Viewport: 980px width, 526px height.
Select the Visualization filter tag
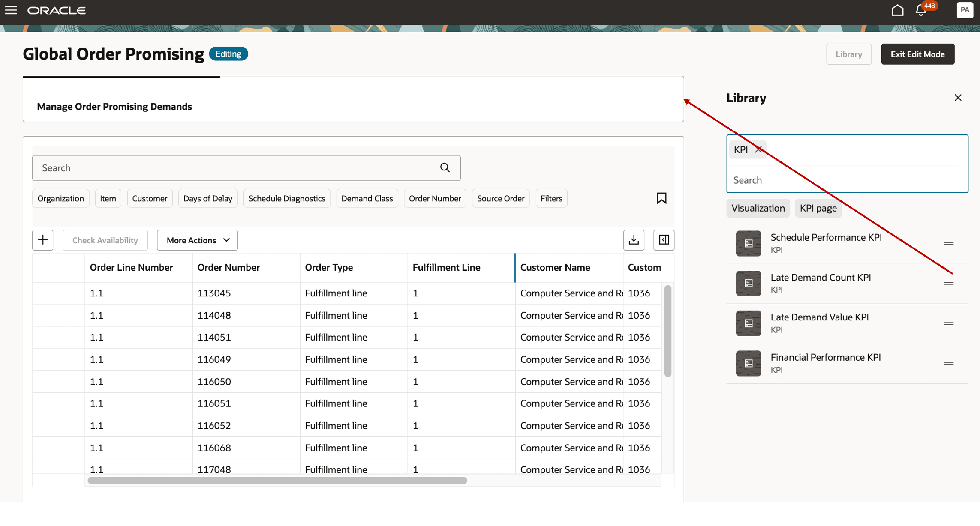coord(758,208)
